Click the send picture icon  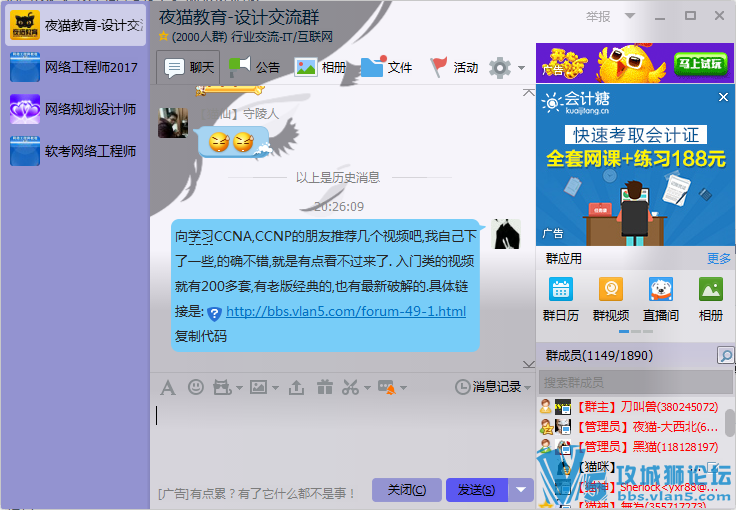258,387
